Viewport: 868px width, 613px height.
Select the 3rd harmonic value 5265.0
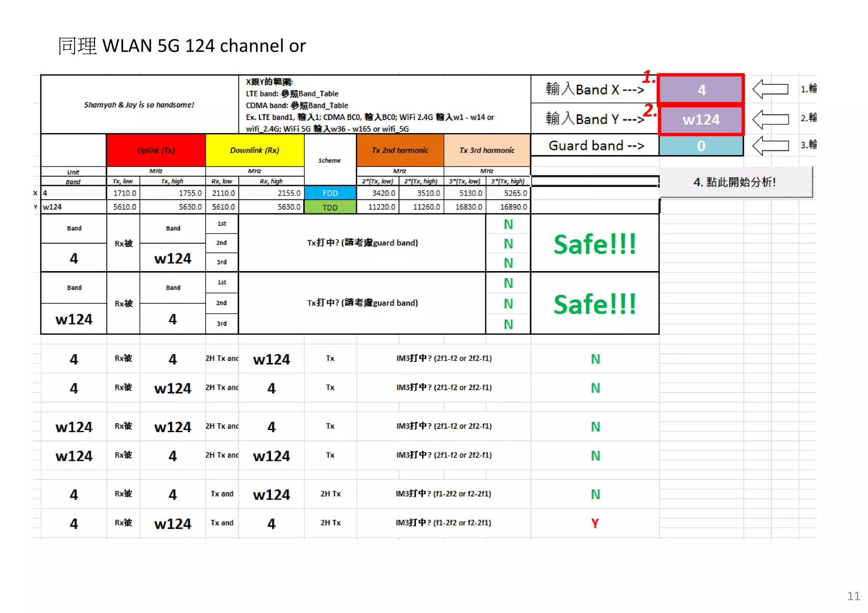[x=508, y=193]
